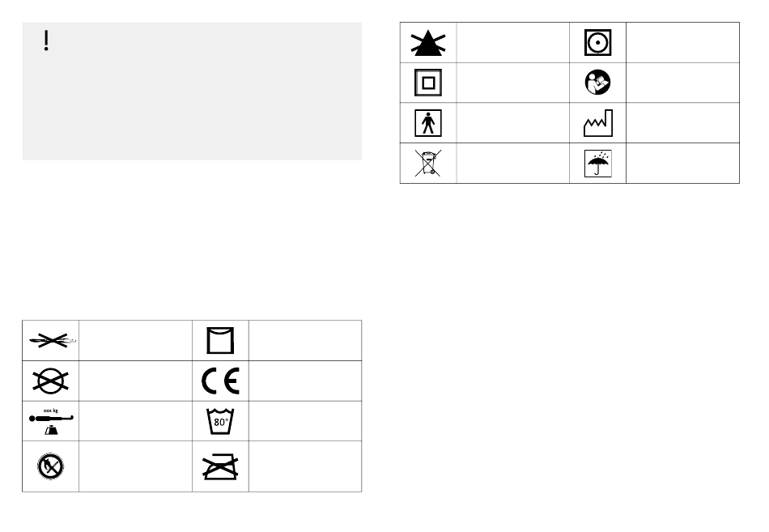769x532 pixels.
Task: Click the crossed-out sharp instrument symbol
Action: click(x=53, y=340)
